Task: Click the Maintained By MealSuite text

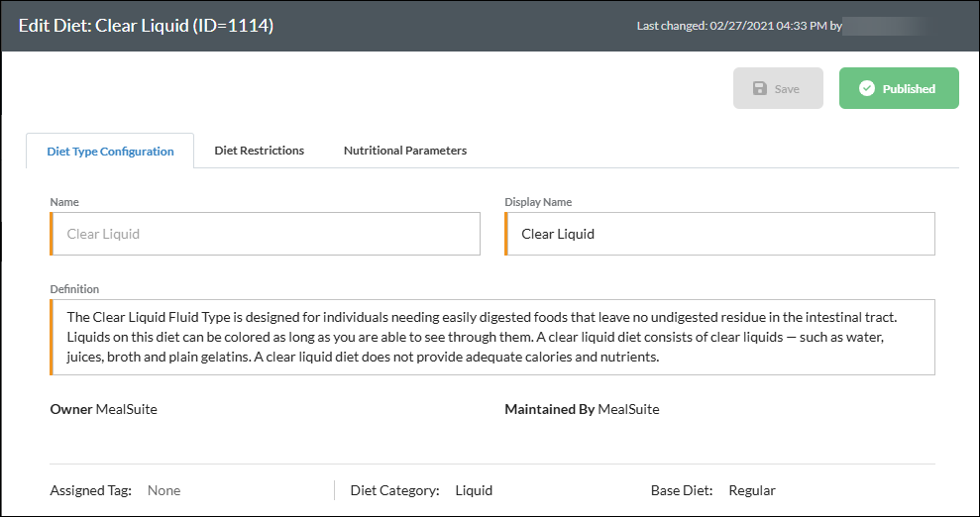Action: (x=582, y=410)
